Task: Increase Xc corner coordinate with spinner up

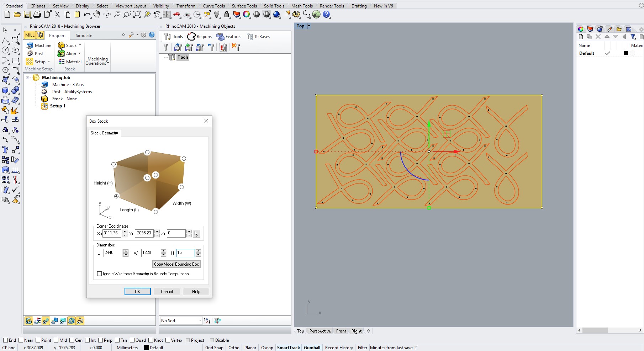Action: pyautogui.click(x=125, y=232)
